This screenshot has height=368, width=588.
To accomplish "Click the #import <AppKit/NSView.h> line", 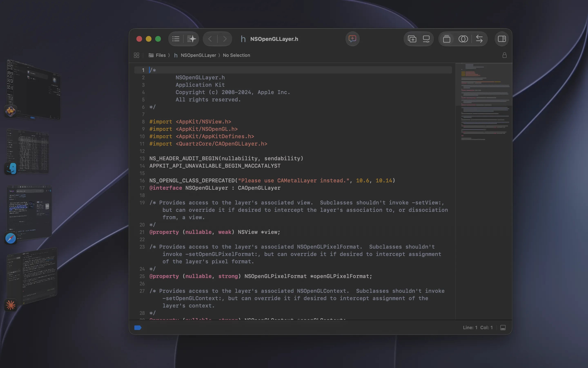I will [190, 122].
